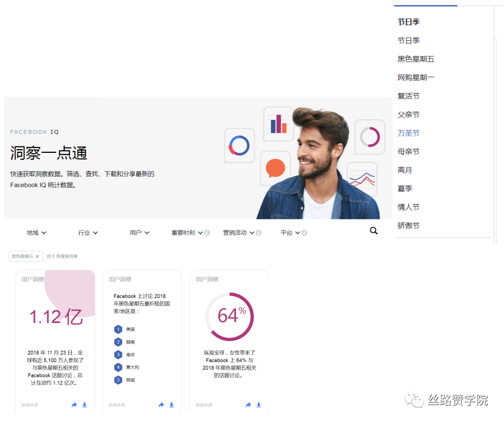Image resolution: width=504 pixels, height=422 pixels.
Task: Click the 的 6 条搜索结果 results count
Action: [x=62, y=256]
